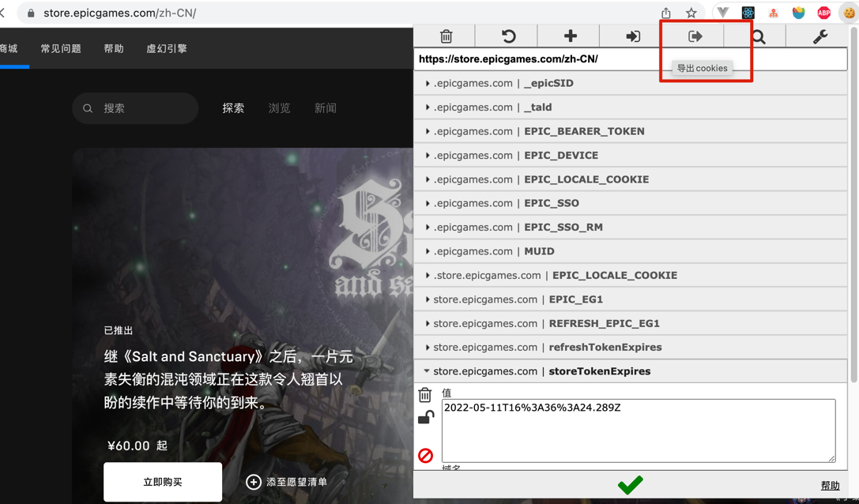The width and height of the screenshot is (859, 504).
Task: Click the 立即购买 button
Action: (163, 482)
